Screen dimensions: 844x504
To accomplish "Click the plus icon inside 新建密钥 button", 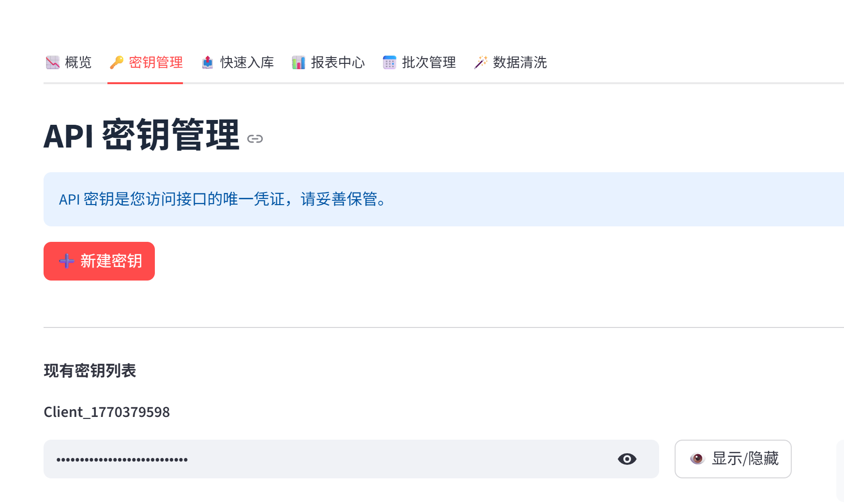I will (x=65, y=261).
